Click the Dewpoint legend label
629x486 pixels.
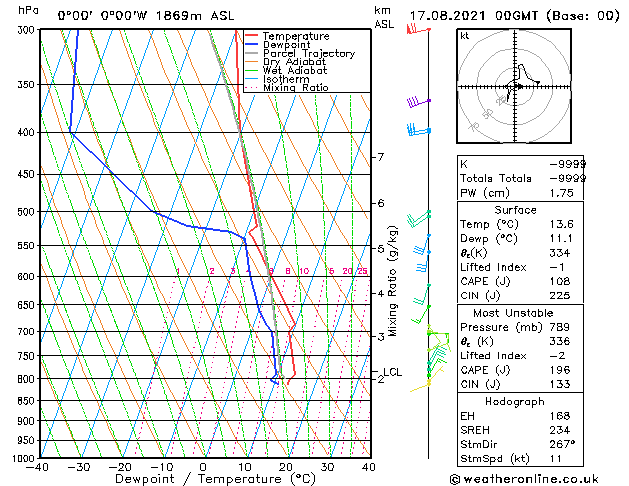point(286,45)
